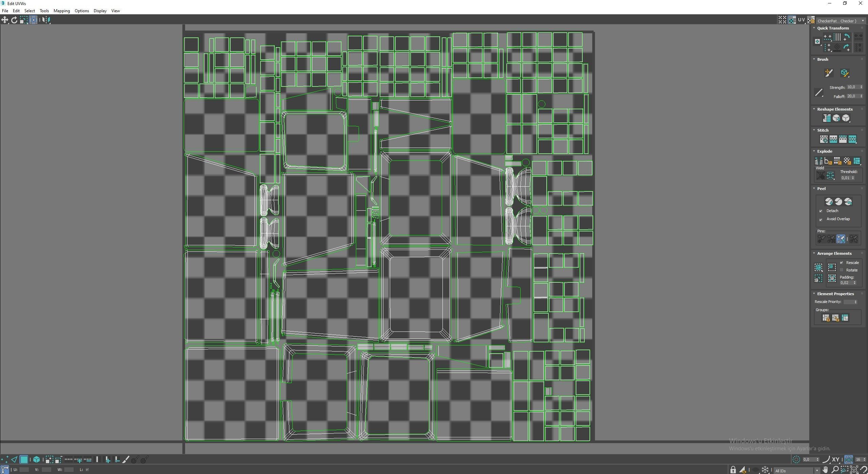Select the Move tool in top toolbar
Viewport: 868px width, 474px height.
pos(5,20)
